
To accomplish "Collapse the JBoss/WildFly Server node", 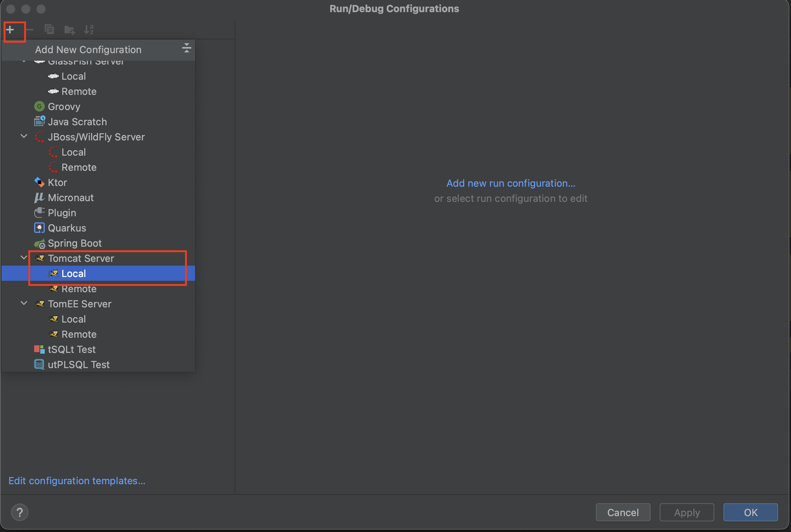I will [24, 137].
